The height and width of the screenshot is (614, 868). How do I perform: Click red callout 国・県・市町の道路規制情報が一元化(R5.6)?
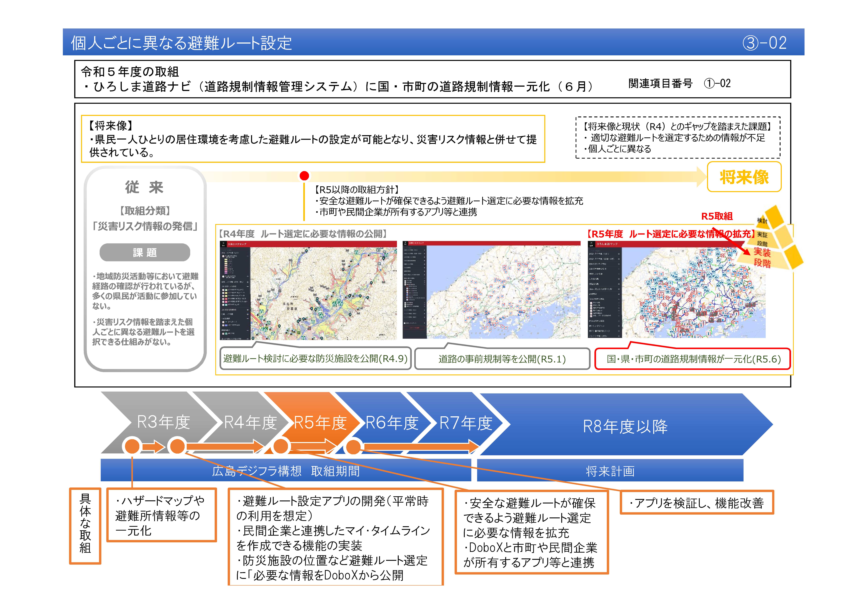693,359
